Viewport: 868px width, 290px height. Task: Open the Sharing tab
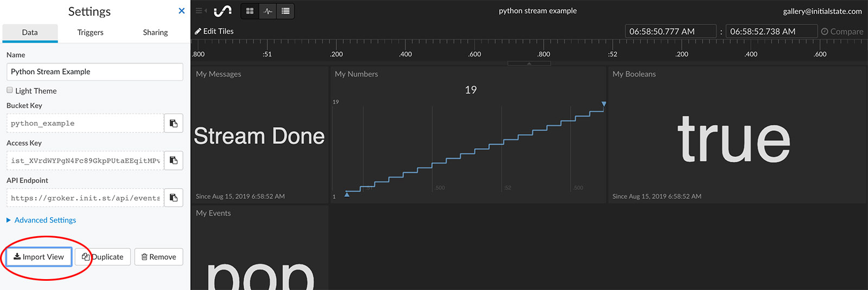[x=155, y=33]
